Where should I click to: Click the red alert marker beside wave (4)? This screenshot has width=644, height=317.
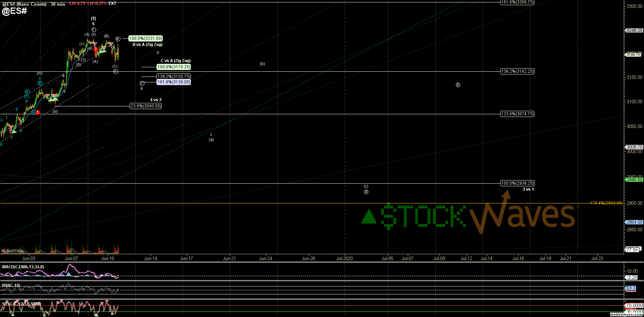point(95,49)
